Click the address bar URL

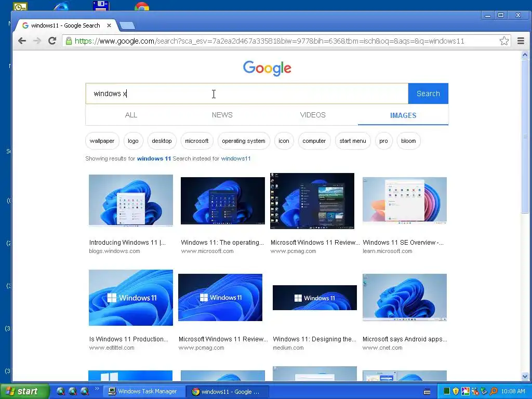click(x=269, y=41)
